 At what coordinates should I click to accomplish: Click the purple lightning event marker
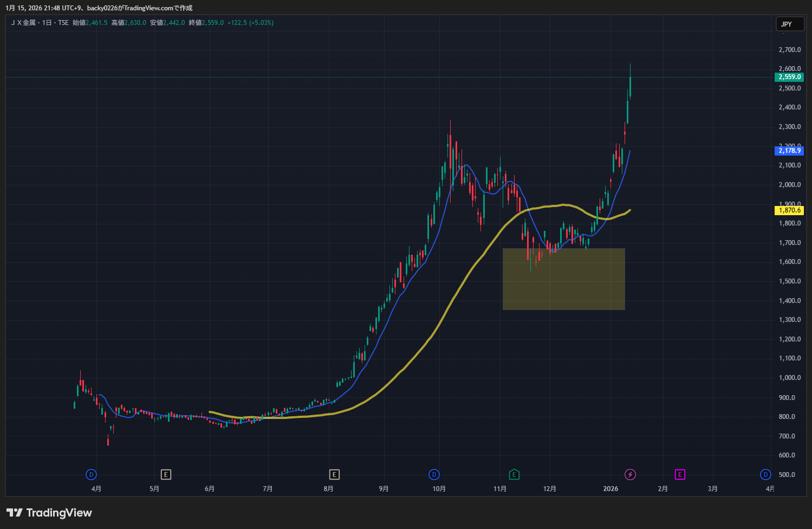(x=630, y=475)
